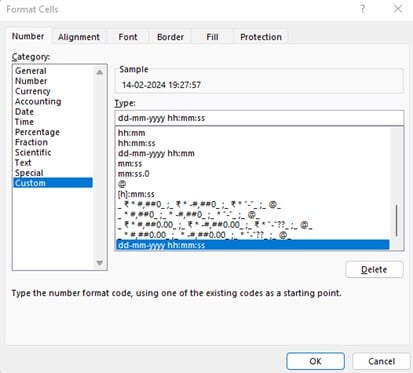The height and width of the screenshot is (373, 413).
Task: Select the Custom category
Action: (x=53, y=183)
